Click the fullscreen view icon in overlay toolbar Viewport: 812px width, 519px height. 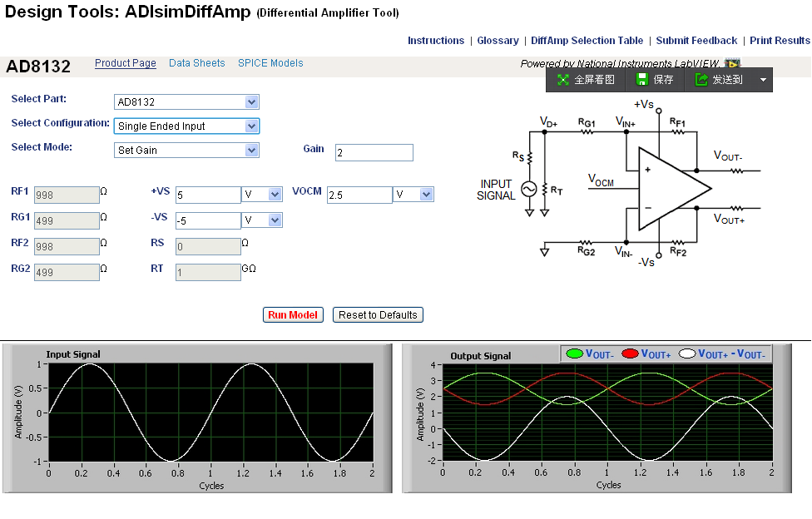563,80
